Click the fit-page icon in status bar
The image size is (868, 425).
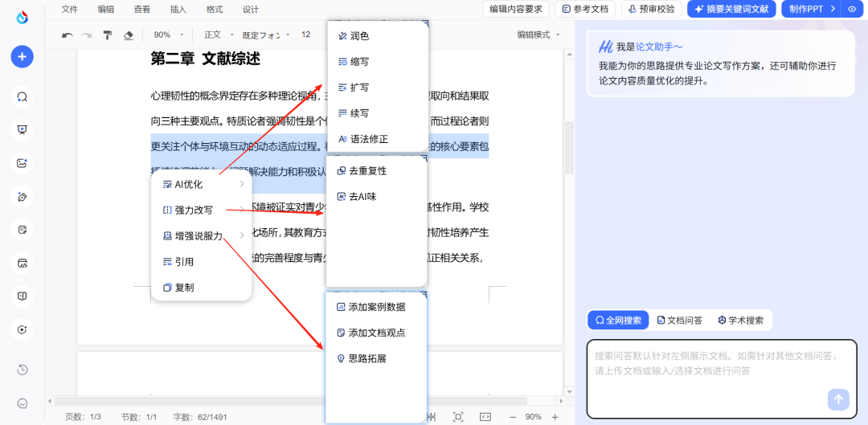pyautogui.click(x=458, y=417)
